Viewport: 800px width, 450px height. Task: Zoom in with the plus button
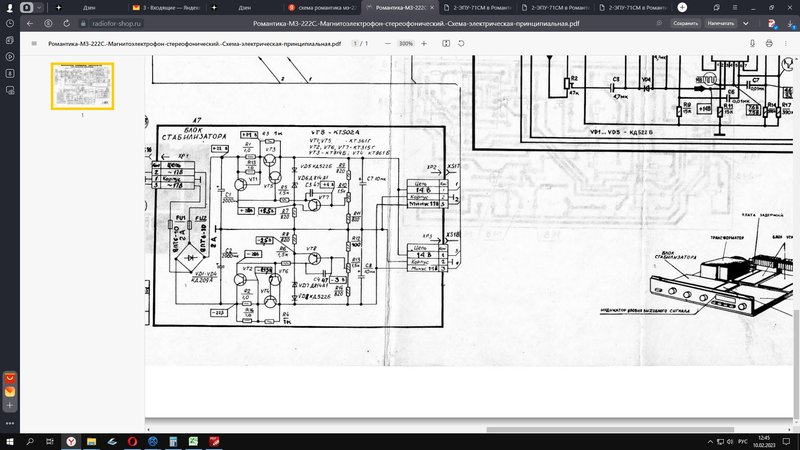tap(424, 44)
